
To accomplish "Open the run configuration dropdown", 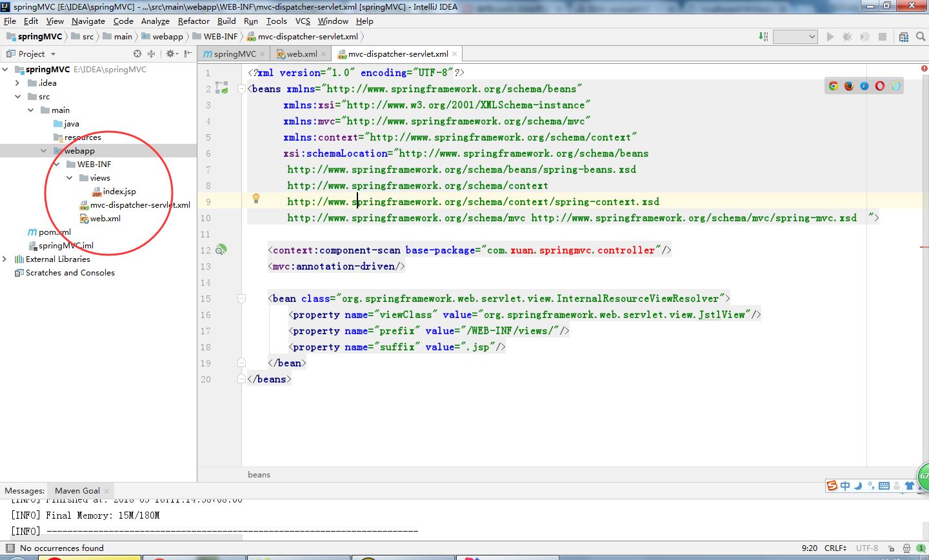I will (795, 37).
